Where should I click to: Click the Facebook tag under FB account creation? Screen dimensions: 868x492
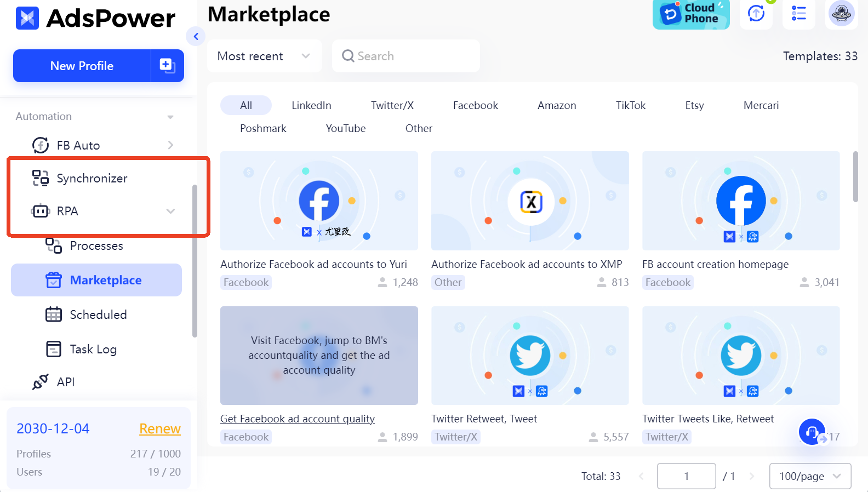click(668, 282)
